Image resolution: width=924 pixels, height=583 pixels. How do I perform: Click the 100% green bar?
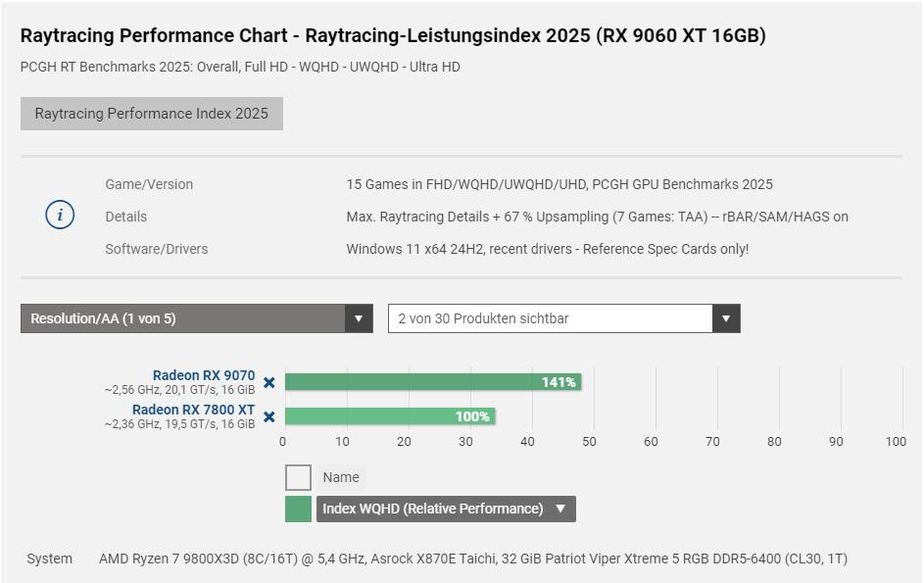(389, 416)
